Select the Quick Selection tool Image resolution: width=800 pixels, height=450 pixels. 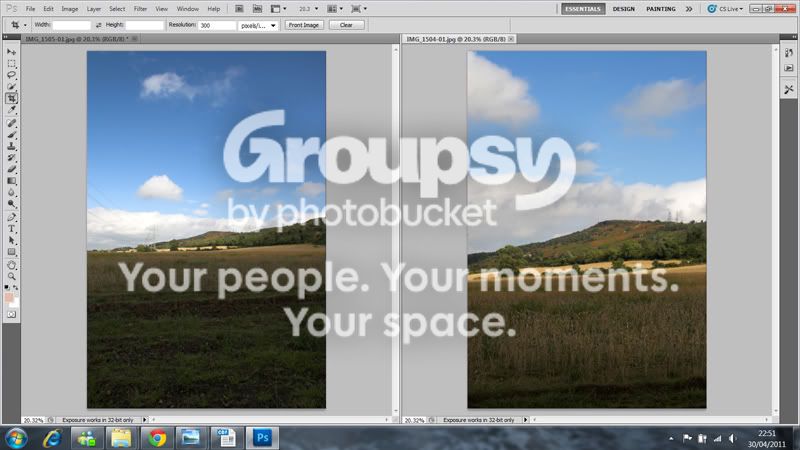11,86
